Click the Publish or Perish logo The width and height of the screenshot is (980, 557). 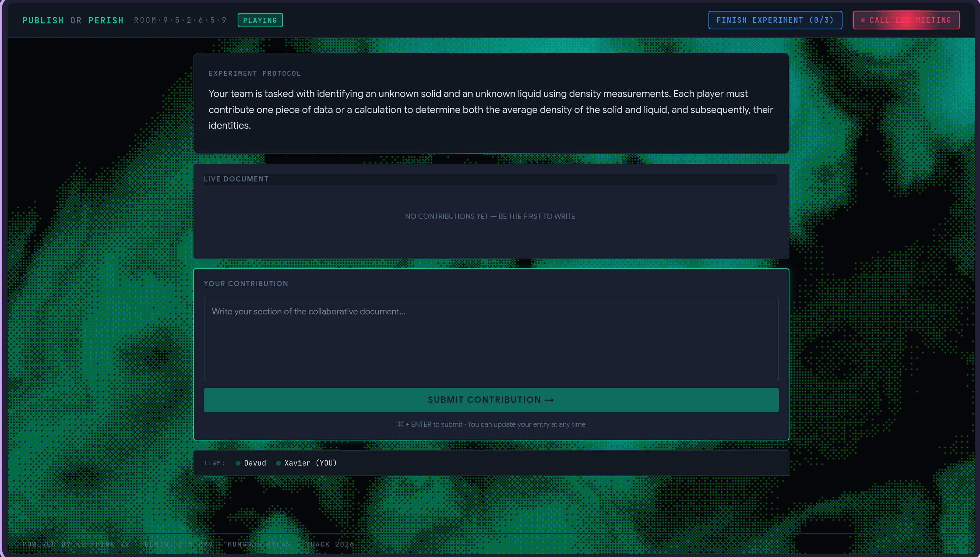[x=73, y=20]
